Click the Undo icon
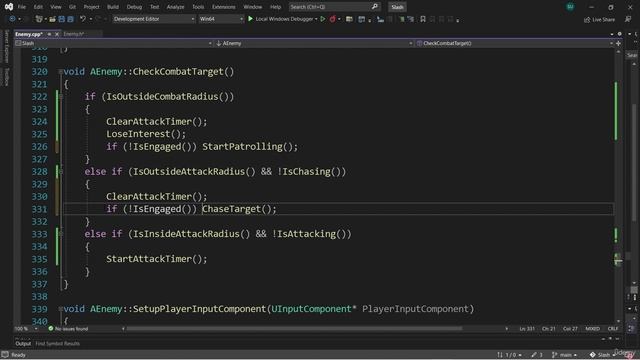Viewport: 640px width, 360px height. click(x=83, y=19)
